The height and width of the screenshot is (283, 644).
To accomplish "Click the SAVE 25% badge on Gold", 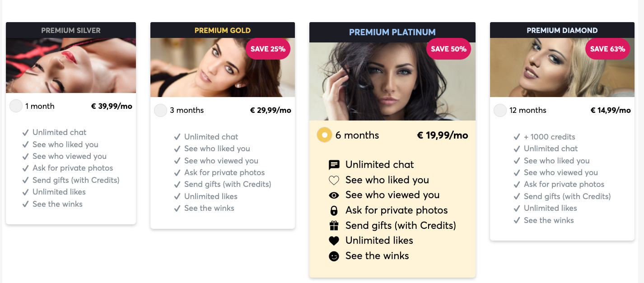I will click(268, 49).
